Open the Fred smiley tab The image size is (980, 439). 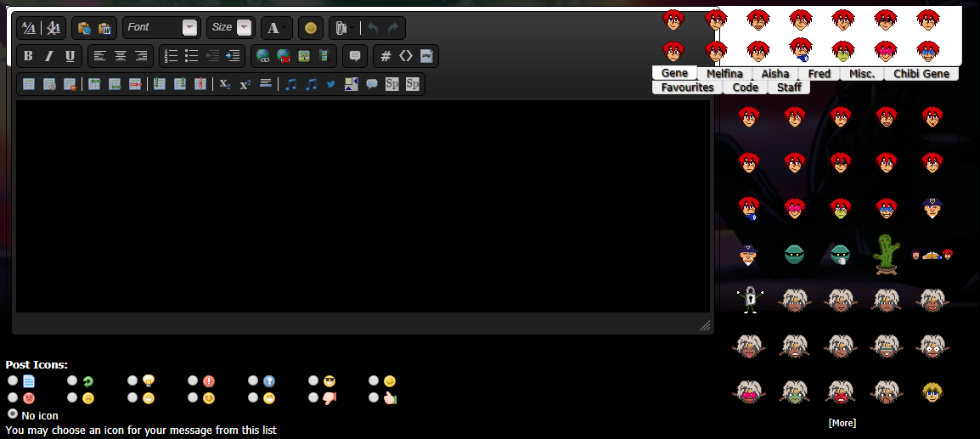[x=819, y=74]
